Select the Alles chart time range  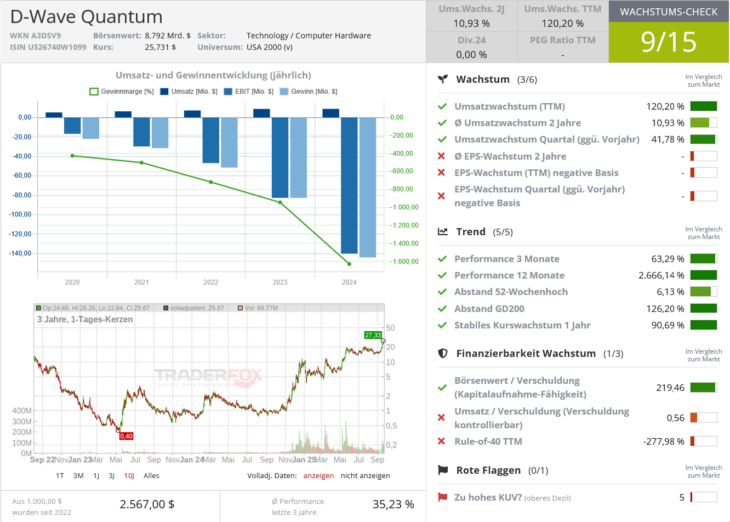[151, 475]
